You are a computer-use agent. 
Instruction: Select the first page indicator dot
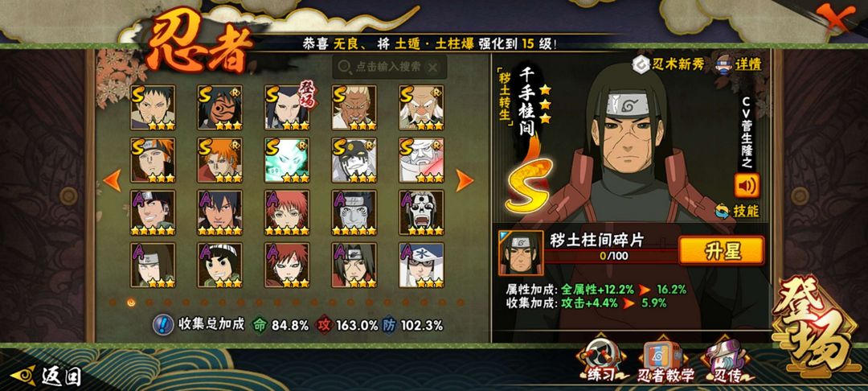point(113,303)
